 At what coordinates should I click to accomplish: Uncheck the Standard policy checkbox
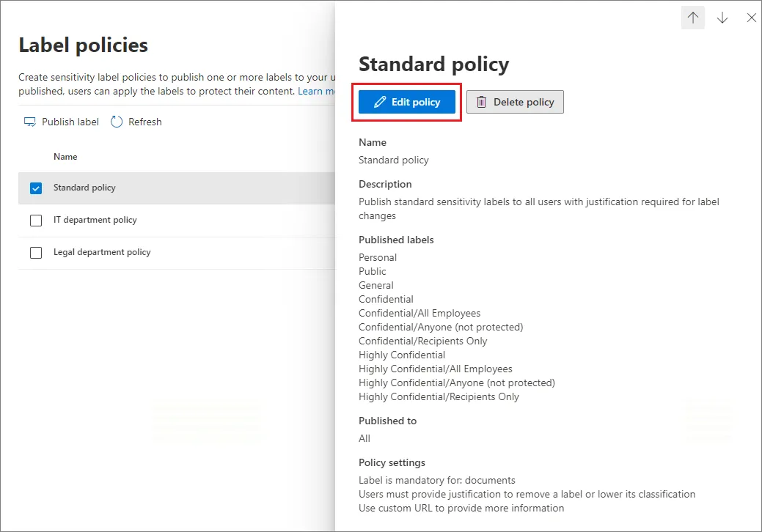(x=36, y=188)
